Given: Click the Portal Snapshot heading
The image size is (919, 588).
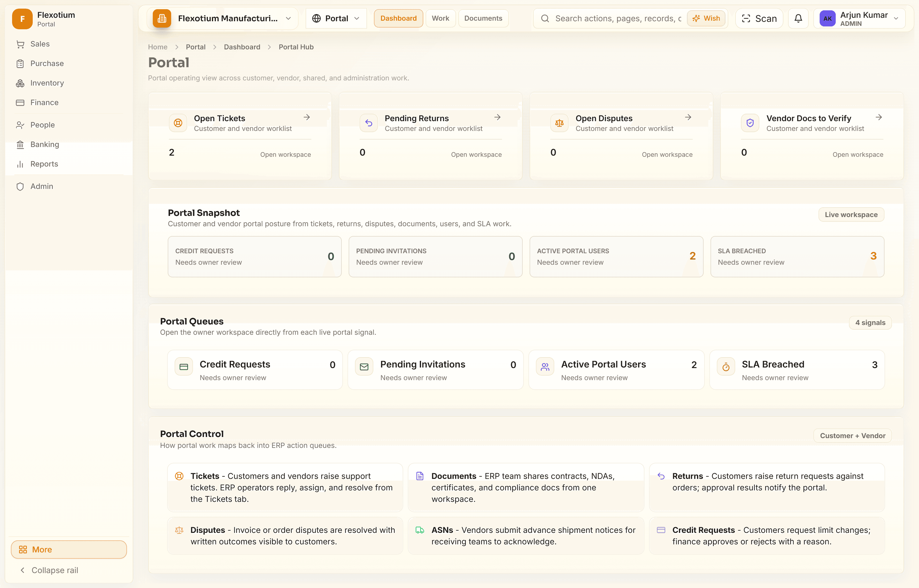Looking at the screenshot, I should pos(204,213).
